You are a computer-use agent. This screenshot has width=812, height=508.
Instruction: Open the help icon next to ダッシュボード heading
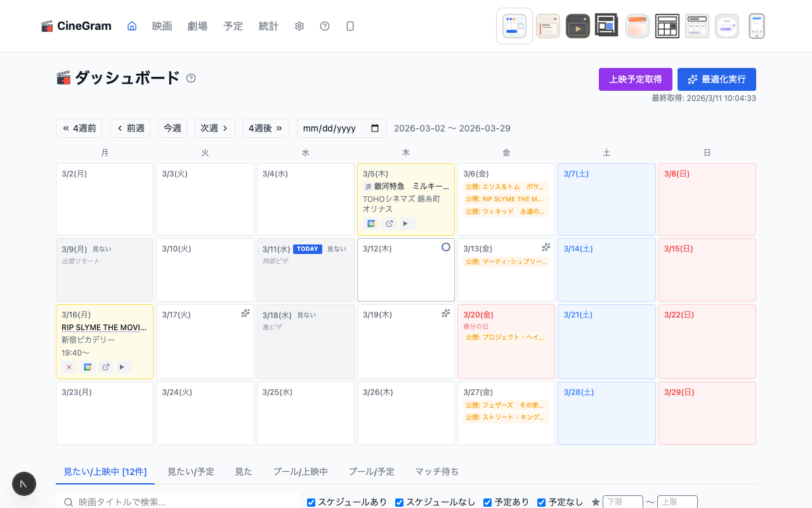[x=191, y=77]
